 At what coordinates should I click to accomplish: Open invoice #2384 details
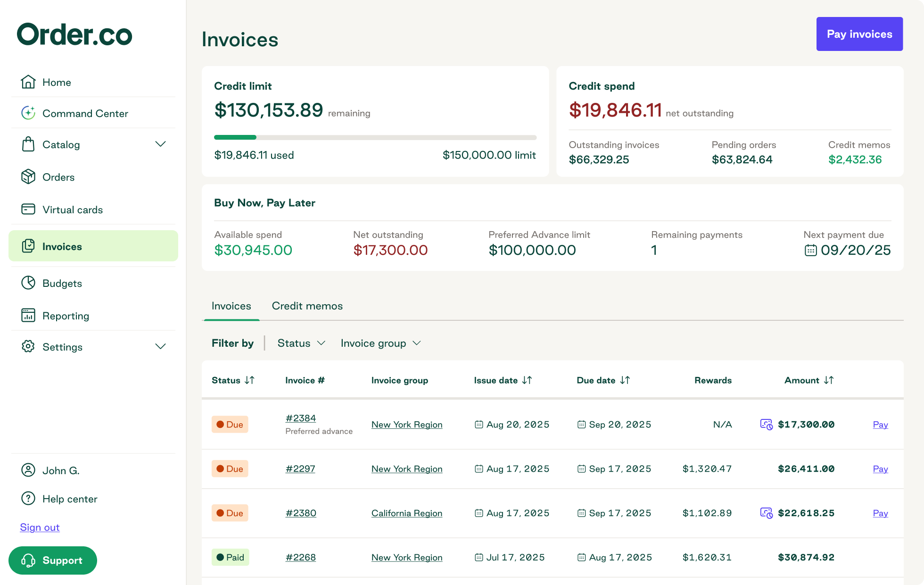(300, 418)
